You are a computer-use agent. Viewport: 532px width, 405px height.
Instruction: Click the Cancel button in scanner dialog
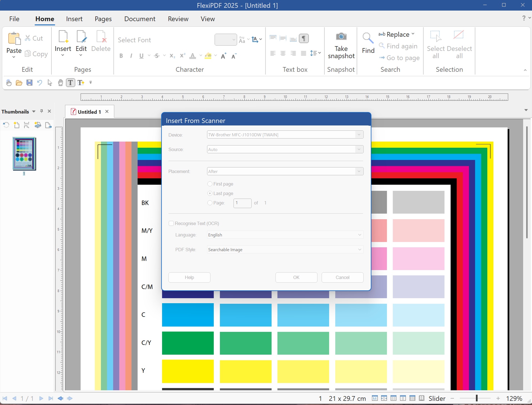tap(342, 277)
